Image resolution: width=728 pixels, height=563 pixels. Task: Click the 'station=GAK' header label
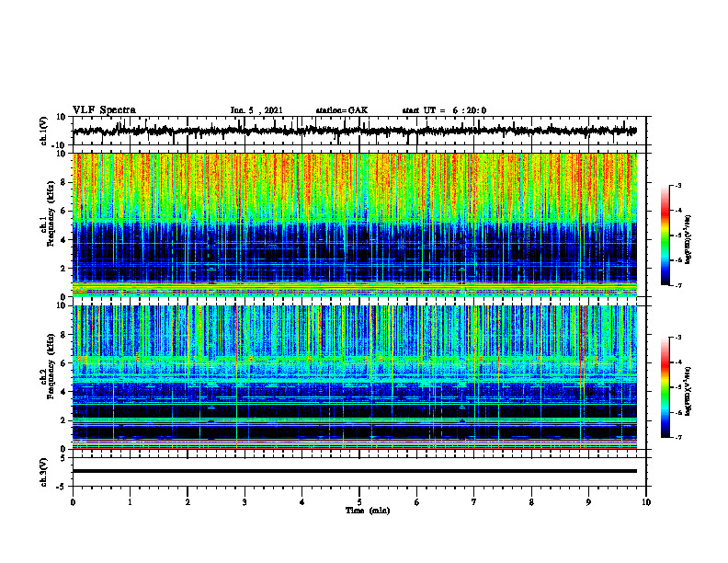(x=342, y=110)
